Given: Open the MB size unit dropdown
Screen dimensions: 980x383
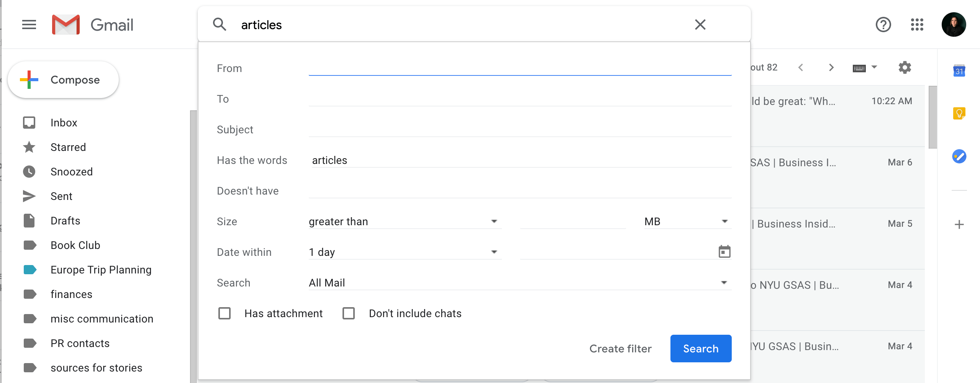Looking at the screenshot, I should pyautogui.click(x=688, y=221).
